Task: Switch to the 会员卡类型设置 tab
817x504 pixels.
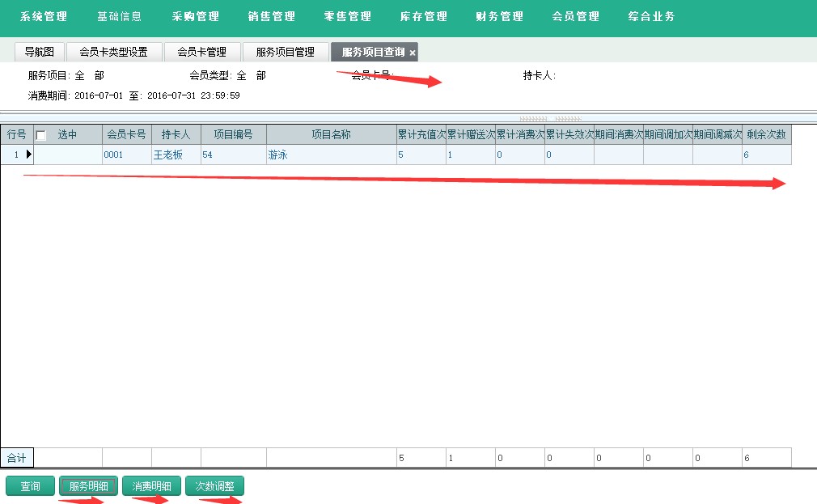Action: (x=113, y=52)
